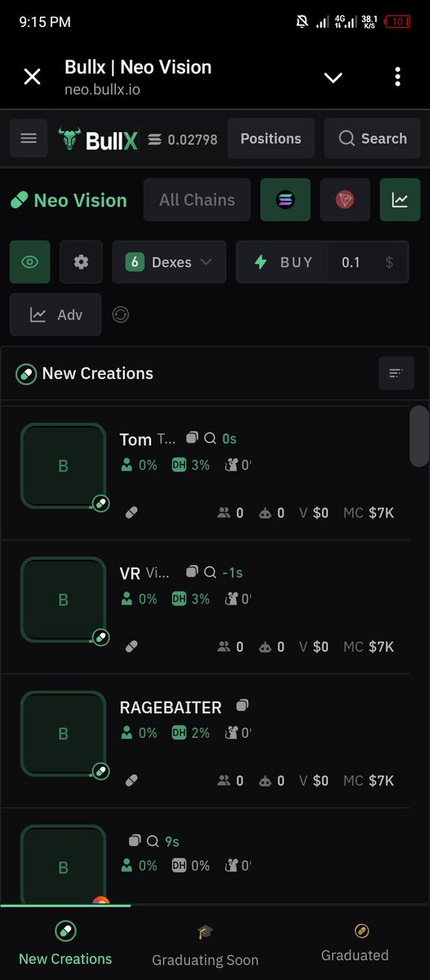The width and height of the screenshot is (430, 980).
Task: Copy the RAGEBAITER contract address icon
Action: pyautogui.click(x=242, y=705)
